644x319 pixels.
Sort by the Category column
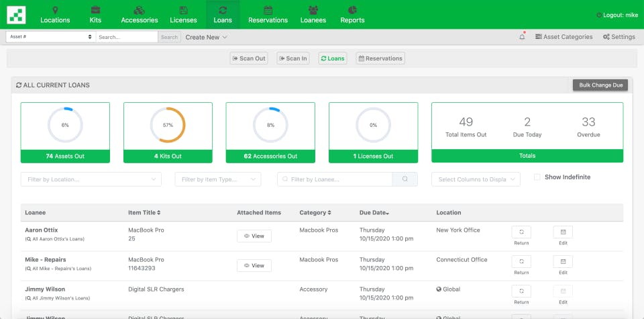315,212
